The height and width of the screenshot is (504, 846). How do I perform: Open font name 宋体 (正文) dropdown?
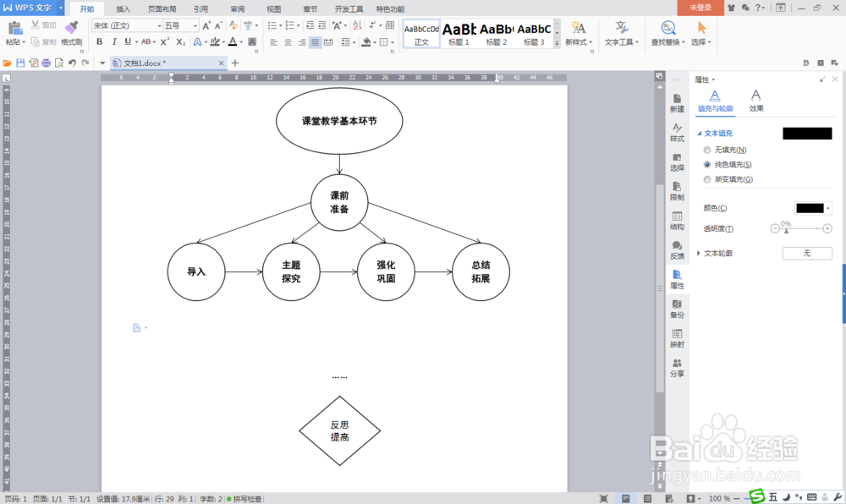tap(159, 26)
